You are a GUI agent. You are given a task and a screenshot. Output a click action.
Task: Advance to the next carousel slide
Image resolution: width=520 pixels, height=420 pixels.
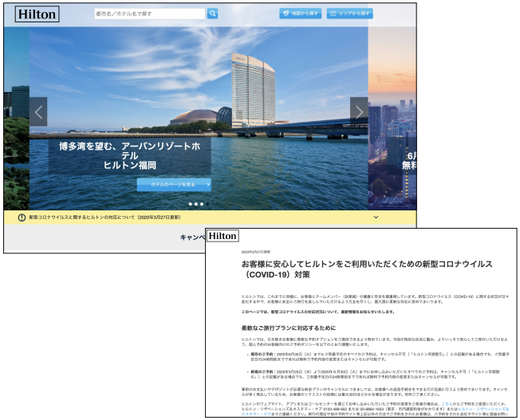pyautogui.click(x=359, y=112)
